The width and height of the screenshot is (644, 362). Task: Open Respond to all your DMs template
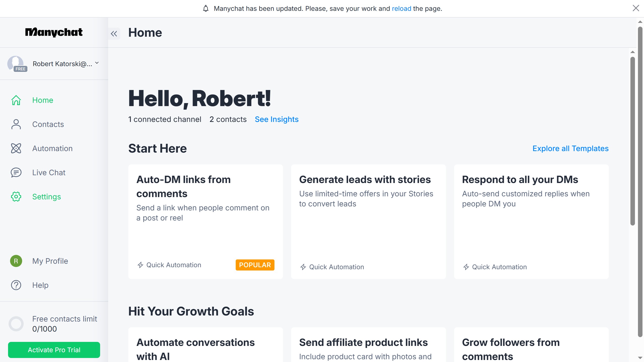click(x=531, y=222)
